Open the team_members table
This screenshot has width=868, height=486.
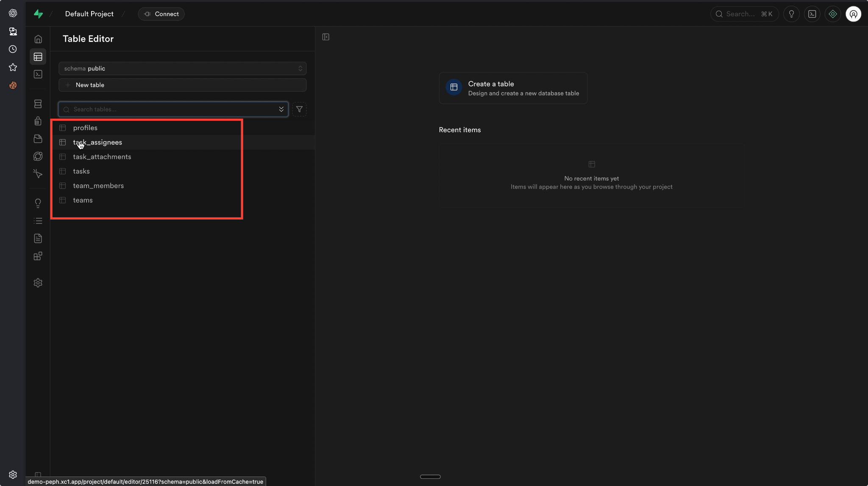click(98, 186)
